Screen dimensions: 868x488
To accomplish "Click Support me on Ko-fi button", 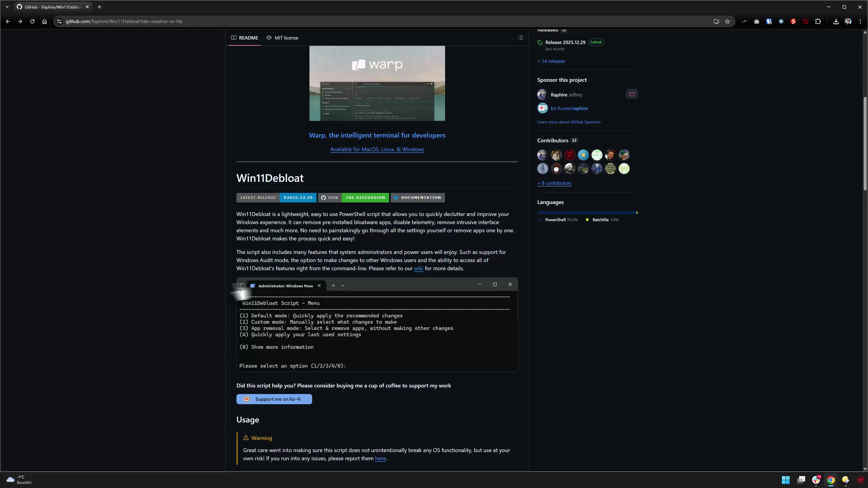I will coord(274,399).
